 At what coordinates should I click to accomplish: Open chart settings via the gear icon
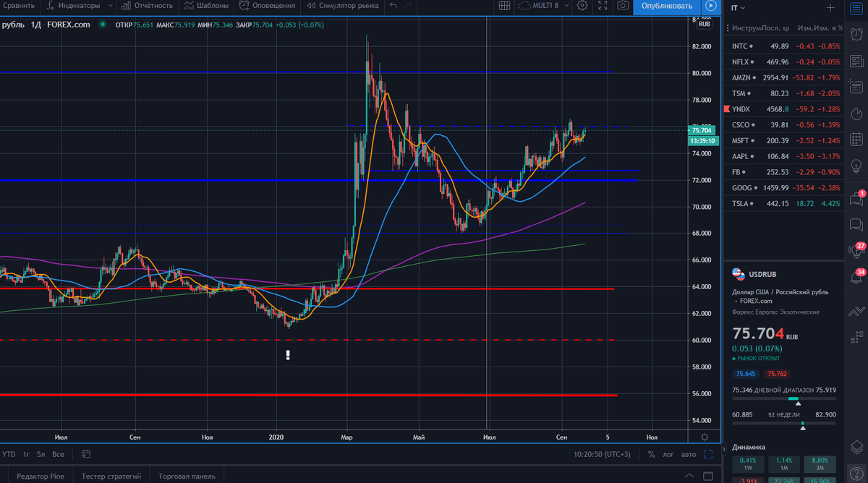pyautogui.click(x=582, y=7)
